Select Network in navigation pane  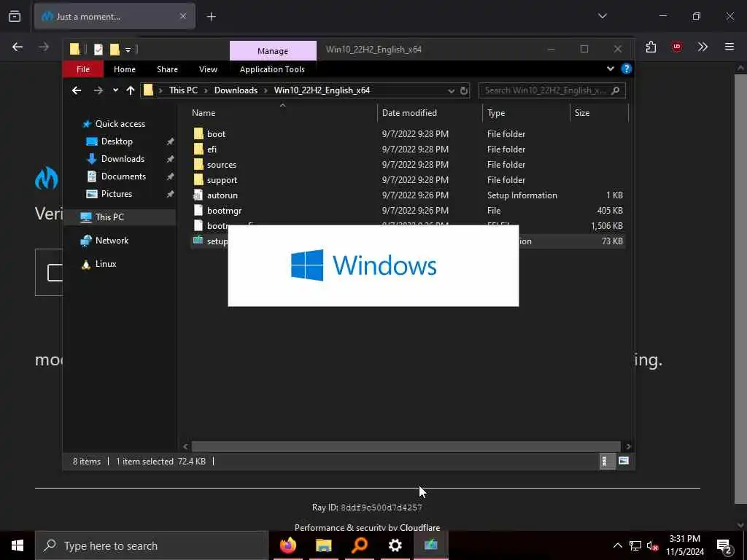[x=112, y=241]
